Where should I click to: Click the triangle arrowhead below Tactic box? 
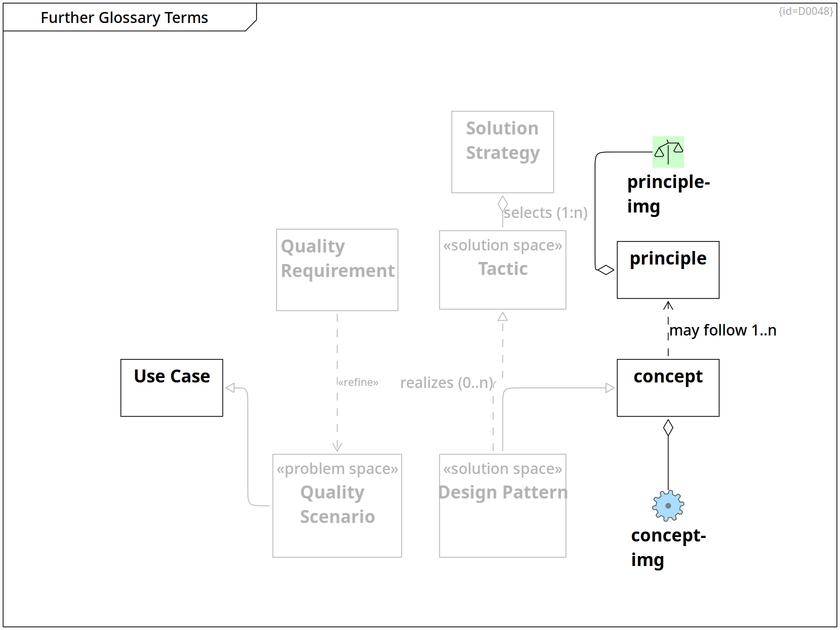point(502,316)
